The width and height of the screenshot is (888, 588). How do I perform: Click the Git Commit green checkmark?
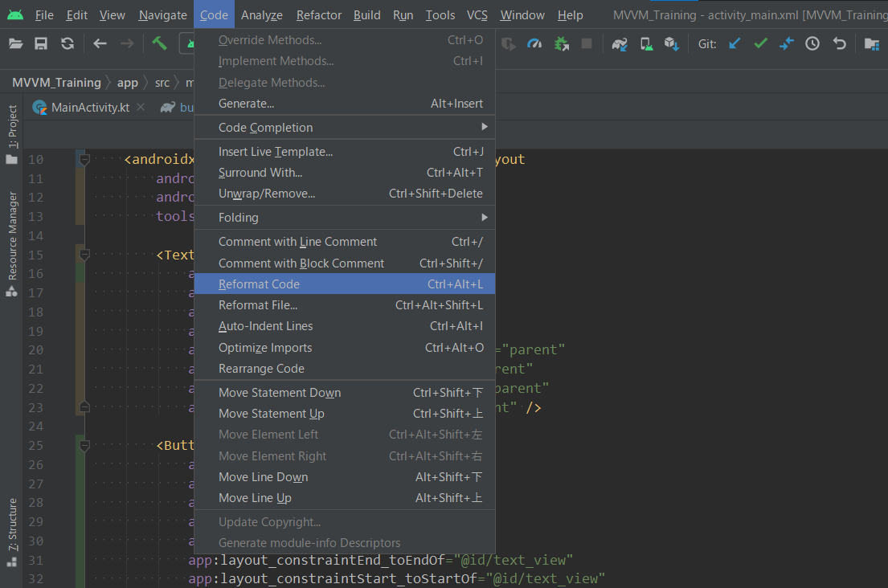[760, 44]
